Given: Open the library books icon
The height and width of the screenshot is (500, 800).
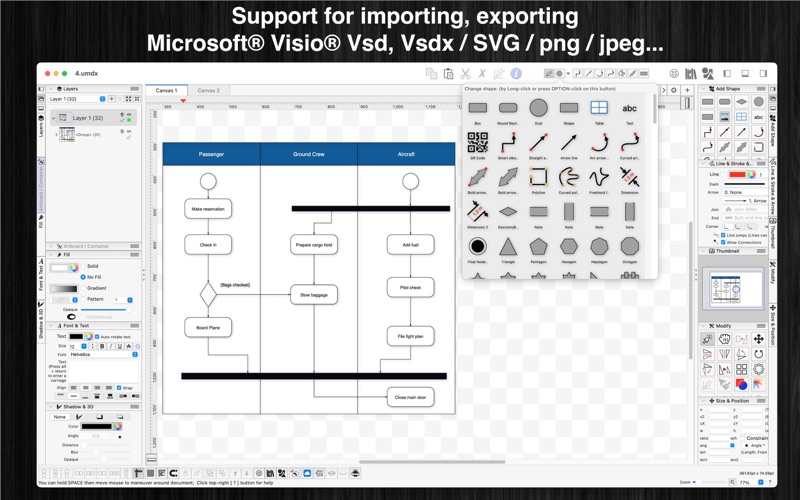Looking at the screenshot, I should (690, 73).
